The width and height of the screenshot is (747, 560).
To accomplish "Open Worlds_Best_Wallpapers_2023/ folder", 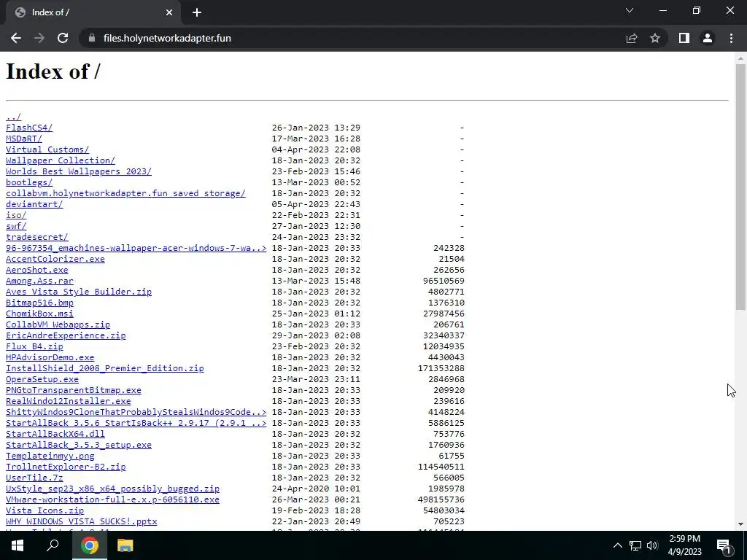I will click(79, 171).
